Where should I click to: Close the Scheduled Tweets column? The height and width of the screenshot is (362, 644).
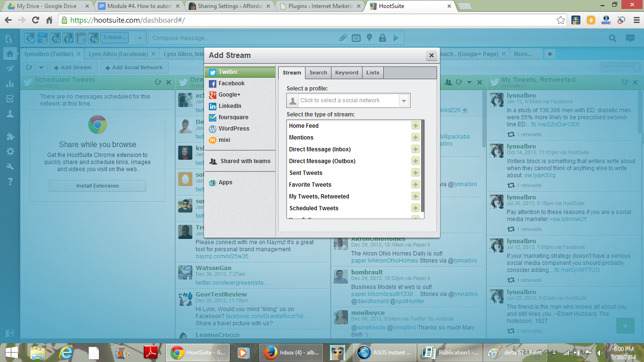168,82
